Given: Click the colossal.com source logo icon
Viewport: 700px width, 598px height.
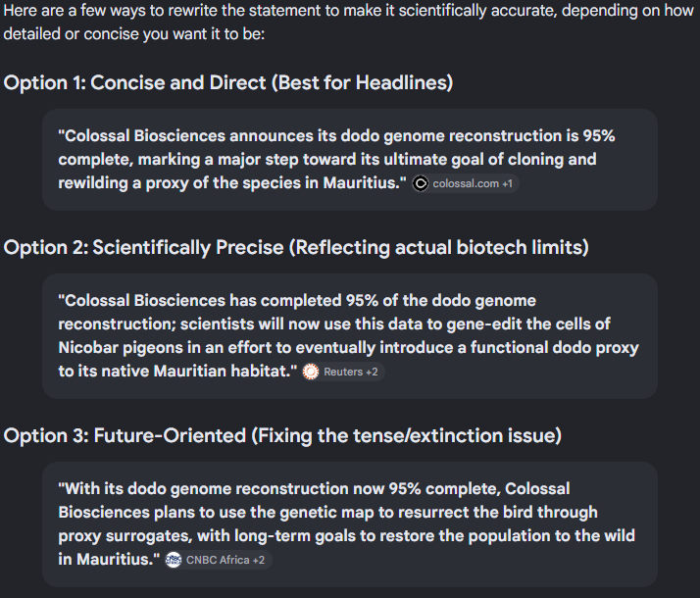Looking at the screenshot, I should (420, 183).
